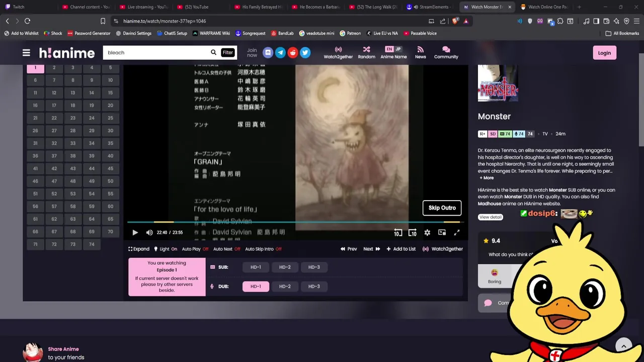
Task: Reload the page in browser
Action: coord(27,21)
